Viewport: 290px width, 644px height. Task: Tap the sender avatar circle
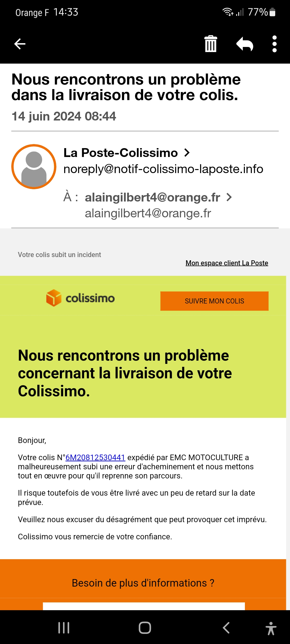34,167
